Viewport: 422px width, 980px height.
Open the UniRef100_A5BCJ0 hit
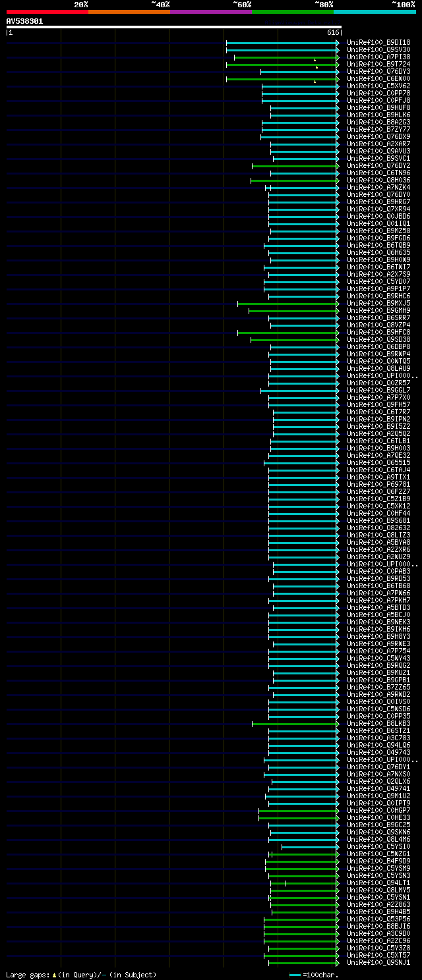(x=378, y=614)
